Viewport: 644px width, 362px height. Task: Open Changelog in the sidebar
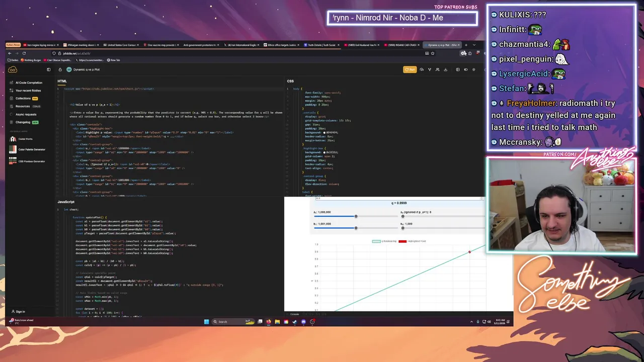tap(23, 122)
